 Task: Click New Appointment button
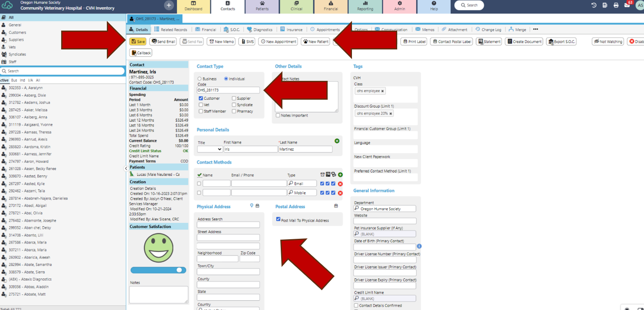(x=278, y=41)
